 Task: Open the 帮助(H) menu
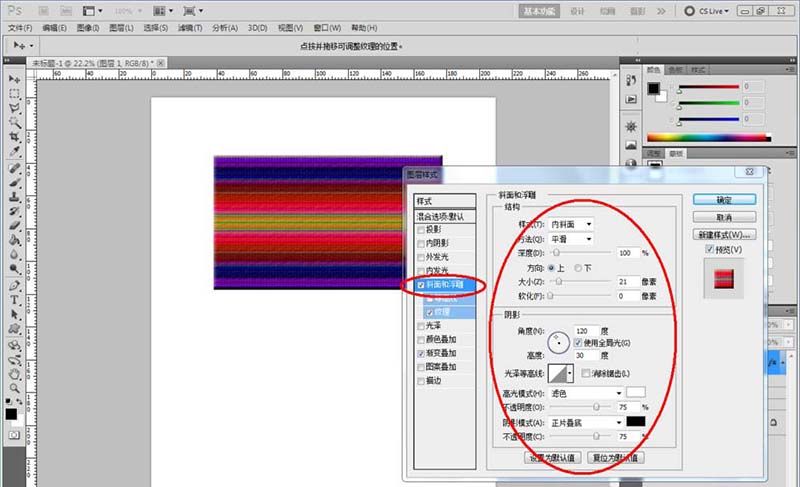pos(364,28)
